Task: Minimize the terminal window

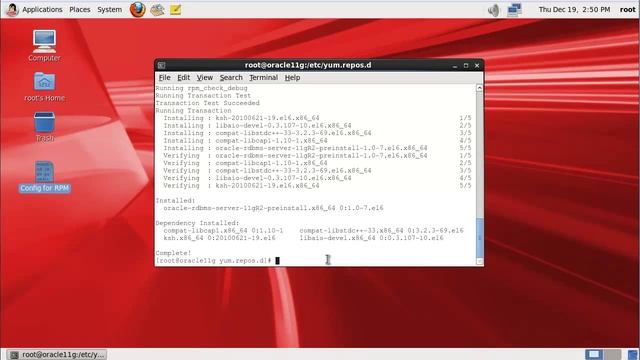Action: coord(455,65)
